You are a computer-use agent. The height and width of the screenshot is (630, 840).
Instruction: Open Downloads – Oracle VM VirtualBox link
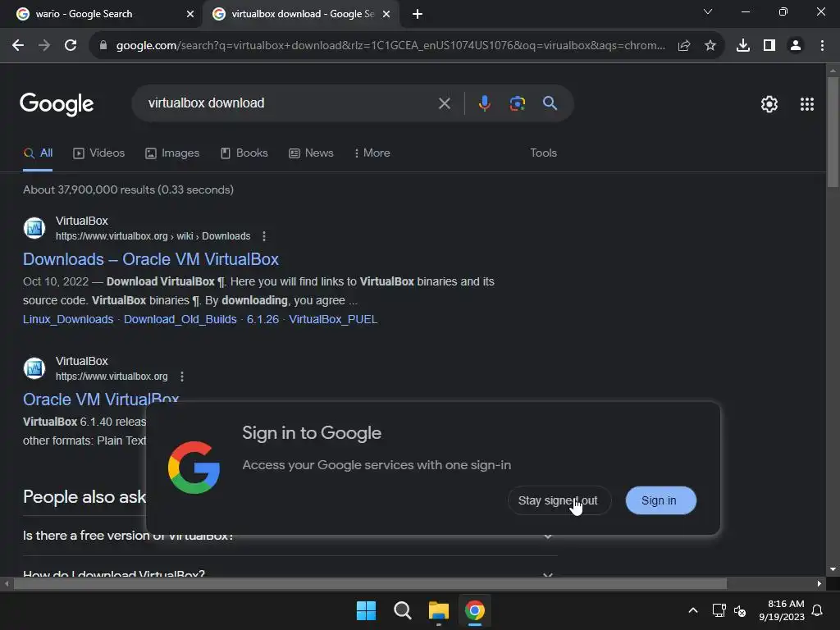(151, 259)
